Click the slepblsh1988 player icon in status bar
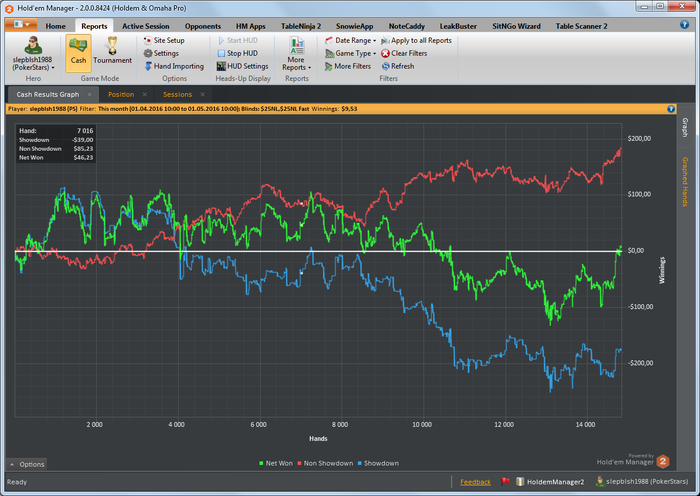700x496 pixels. (600, 481)
